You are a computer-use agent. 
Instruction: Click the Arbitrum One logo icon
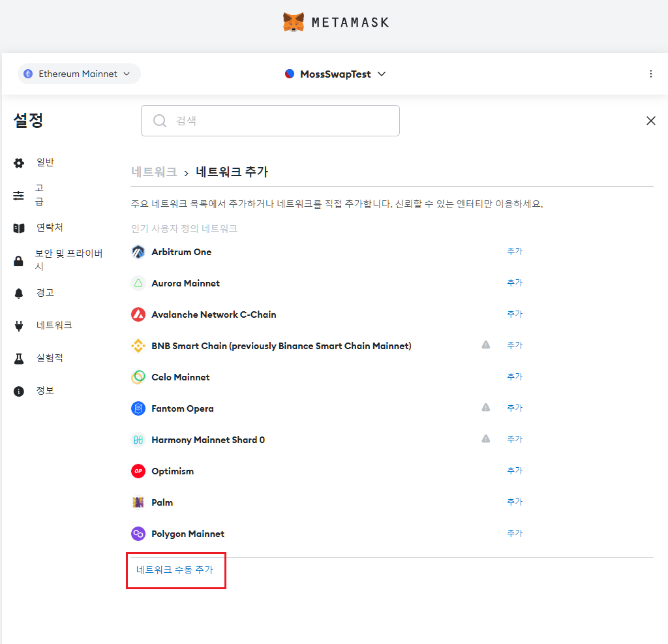coord(138,252)
